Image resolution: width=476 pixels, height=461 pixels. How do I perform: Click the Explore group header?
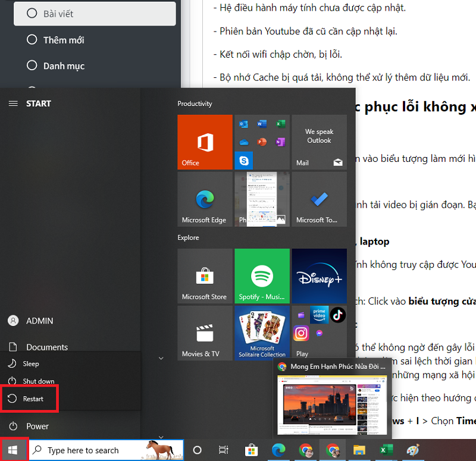(x=188, y=237)
